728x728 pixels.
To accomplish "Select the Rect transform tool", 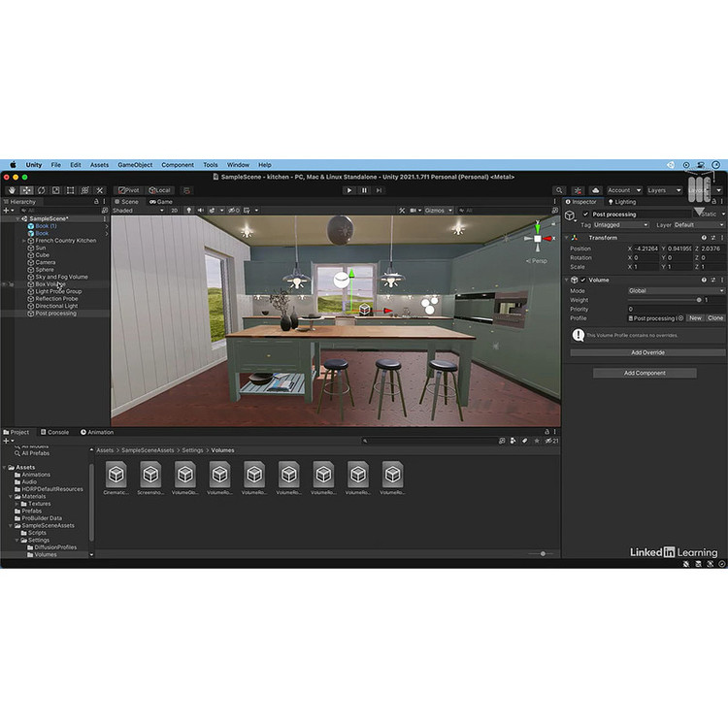I will coord(70,190).
